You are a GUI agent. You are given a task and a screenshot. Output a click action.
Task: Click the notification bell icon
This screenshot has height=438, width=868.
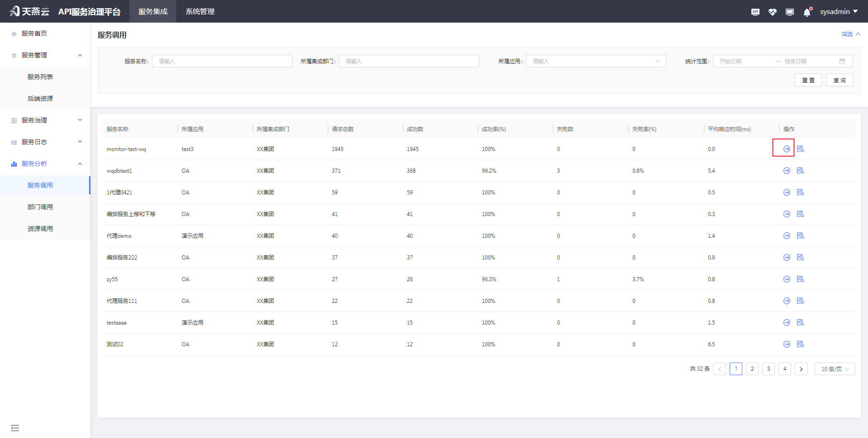pyautogui.click(x=807, y=12)
